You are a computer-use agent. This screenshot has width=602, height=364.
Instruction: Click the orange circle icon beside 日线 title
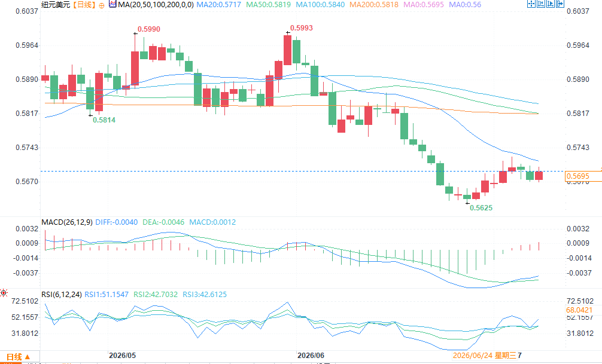pos(101,5)
